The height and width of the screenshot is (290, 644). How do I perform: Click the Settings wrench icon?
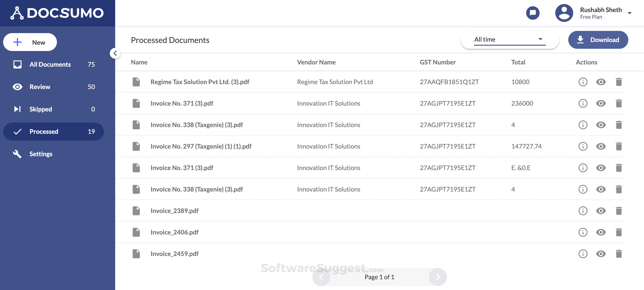(17, 154)
